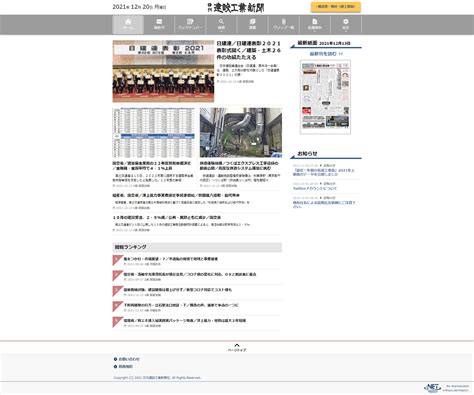Viewport: 474px width, 395px height.
Task: Open the 日建連表彰 2021 ceremony photo
Action: click(163, 71)
